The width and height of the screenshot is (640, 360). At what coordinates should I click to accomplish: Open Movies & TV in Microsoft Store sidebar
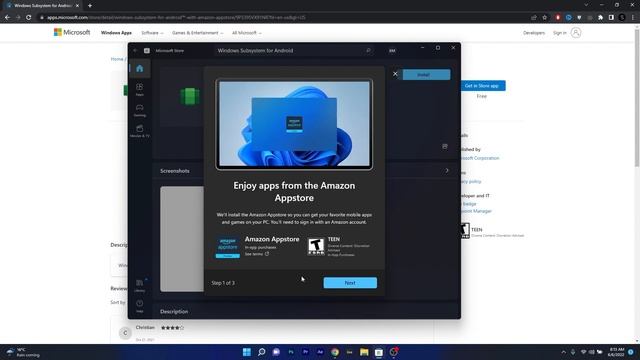[x=140, y=131]
